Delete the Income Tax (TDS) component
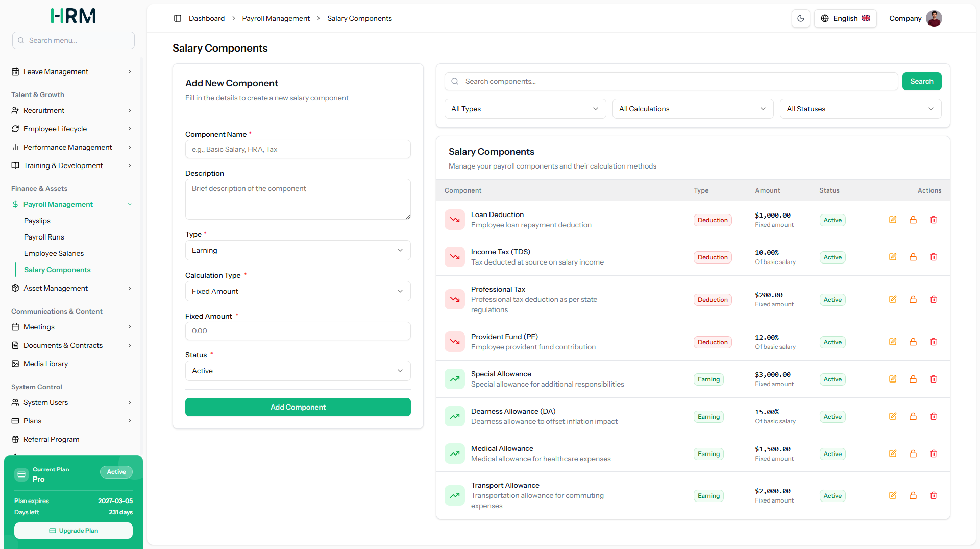This screenshot has width=980, height=549. coord(934,257)
